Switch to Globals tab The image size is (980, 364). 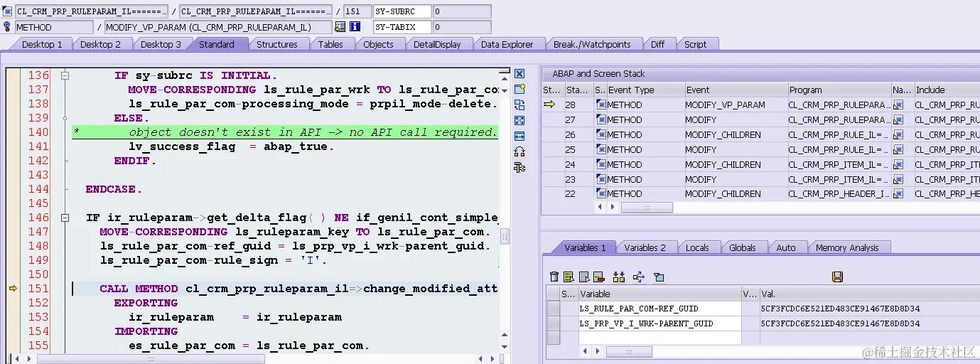743,247
